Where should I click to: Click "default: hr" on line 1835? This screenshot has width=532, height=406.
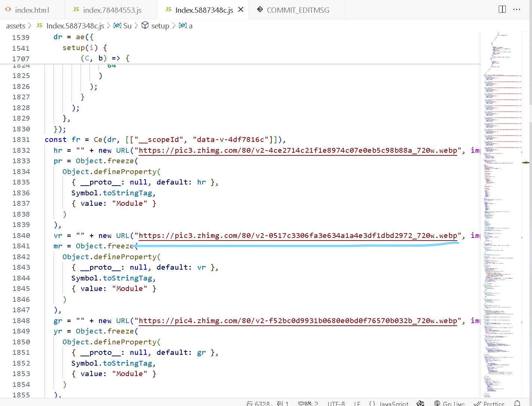pos(181,182)
